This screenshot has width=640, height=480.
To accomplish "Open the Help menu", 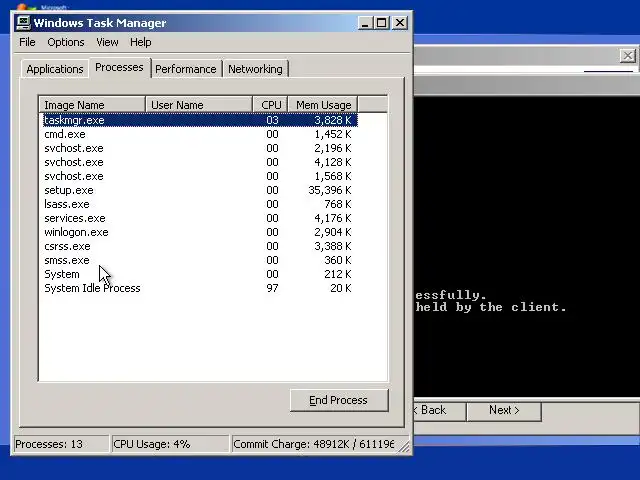I will pyautogui.click(x=141, y=42).
